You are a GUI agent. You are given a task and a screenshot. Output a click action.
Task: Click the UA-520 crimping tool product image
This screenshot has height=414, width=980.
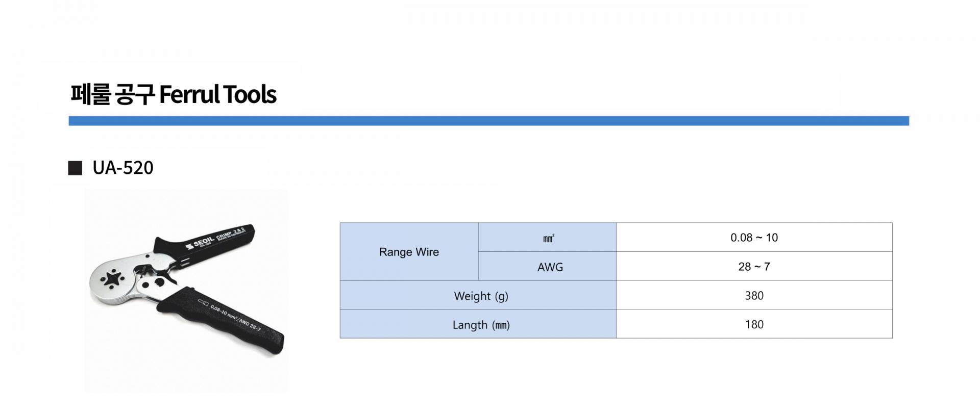pyautogui.click(x=186, y=291)
